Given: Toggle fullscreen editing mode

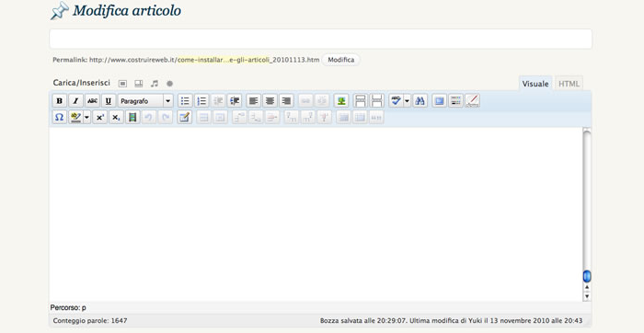Looking at the screenshot, I should (440, 100).
